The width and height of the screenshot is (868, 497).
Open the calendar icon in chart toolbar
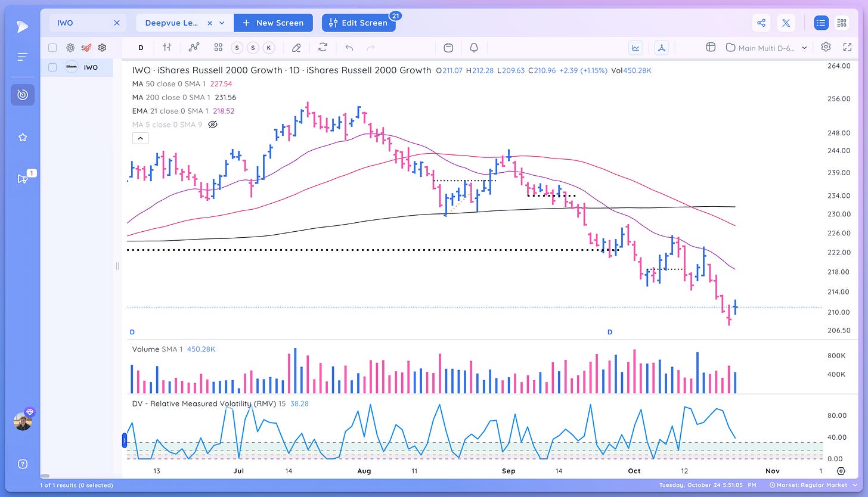click(x=448, y=48)
